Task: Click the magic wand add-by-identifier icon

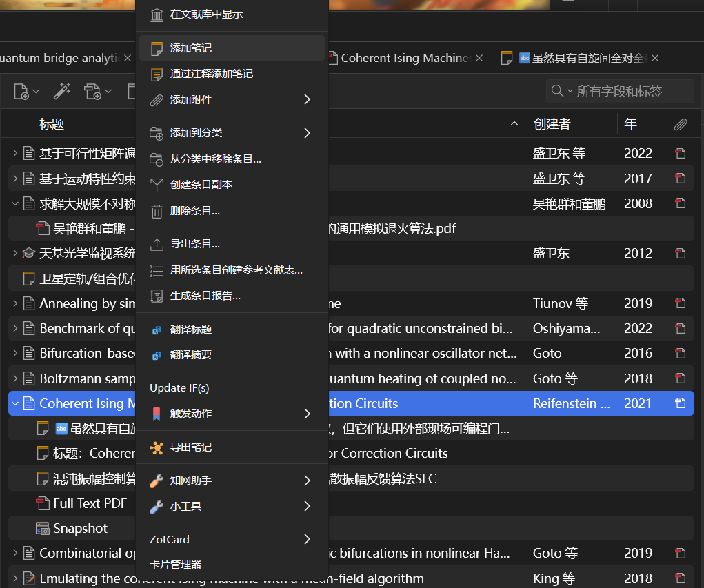Action: [x=62, y=91]
